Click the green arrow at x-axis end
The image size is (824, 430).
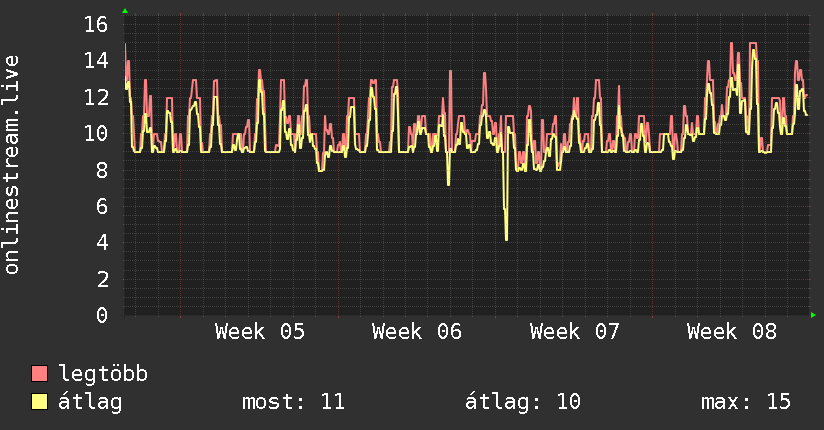click(813, 315)
